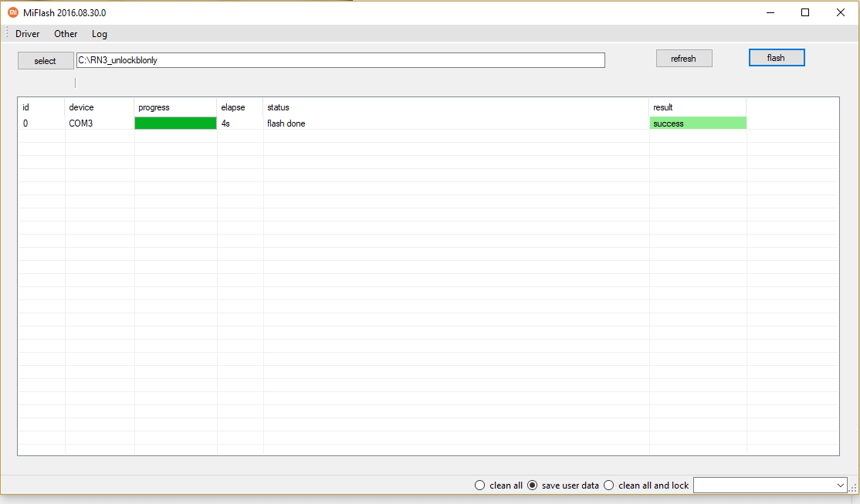
Task: Select the clean all radio option
Action: tap(498, 485)
